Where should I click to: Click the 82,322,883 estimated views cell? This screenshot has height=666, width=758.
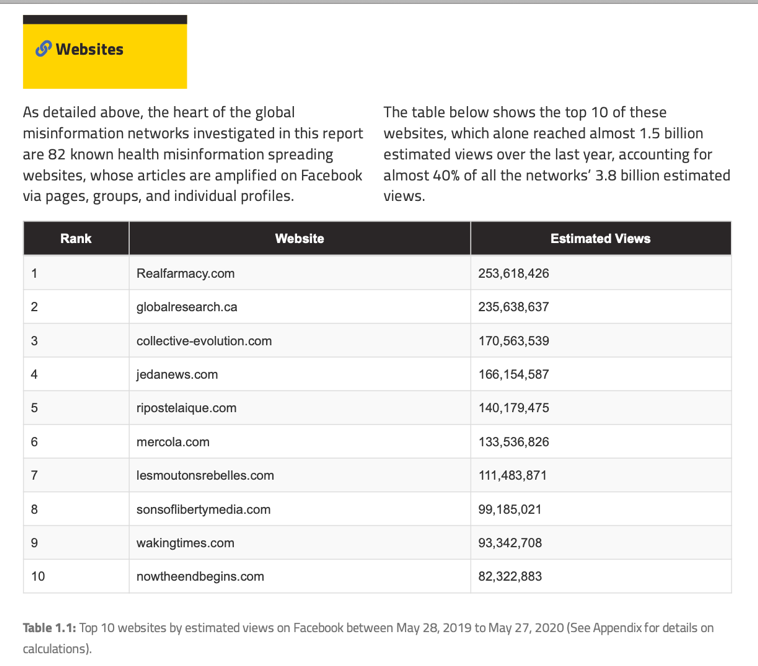pyautogui.click(x=510, y=577)
